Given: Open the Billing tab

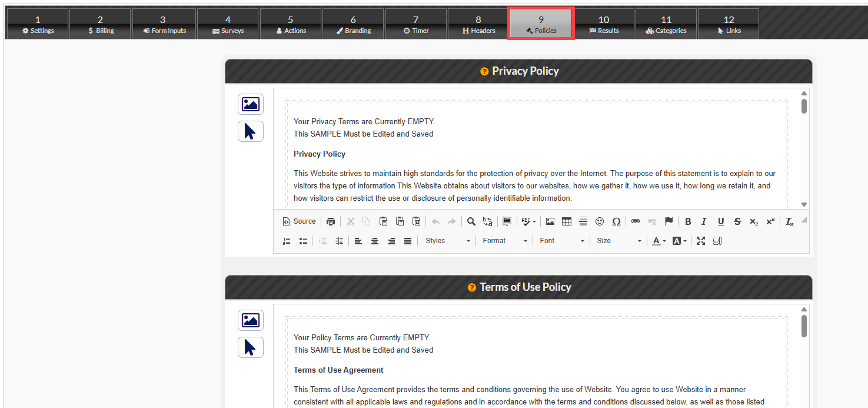Looking at the screenshot, I should [101, 24].
